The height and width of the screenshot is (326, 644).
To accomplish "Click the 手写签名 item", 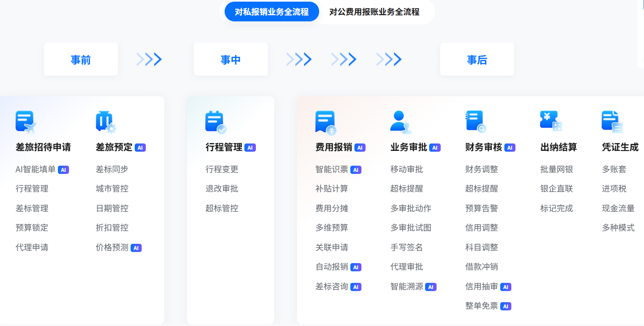I will 407,247.
